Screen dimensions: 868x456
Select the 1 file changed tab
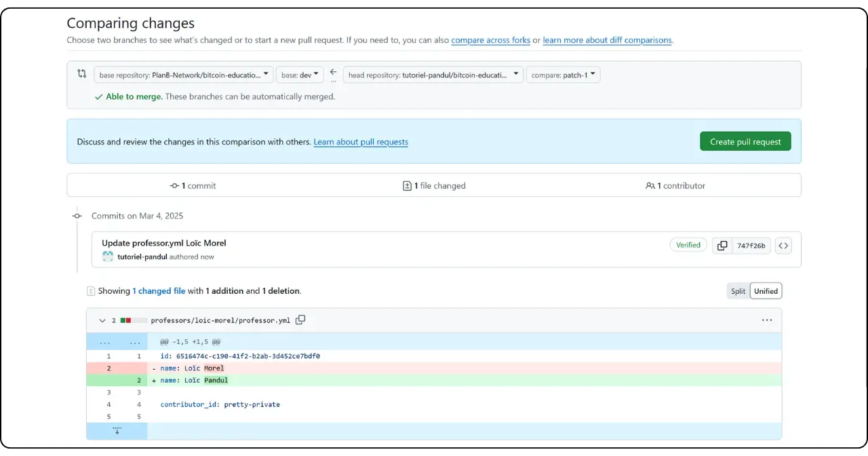pos(434,185)
